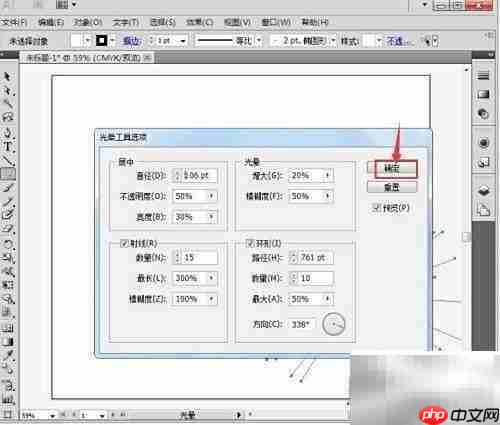This screenshot has height=425, width=500.
Task: Select the Blob Brush tool
Action: [7, 215]
